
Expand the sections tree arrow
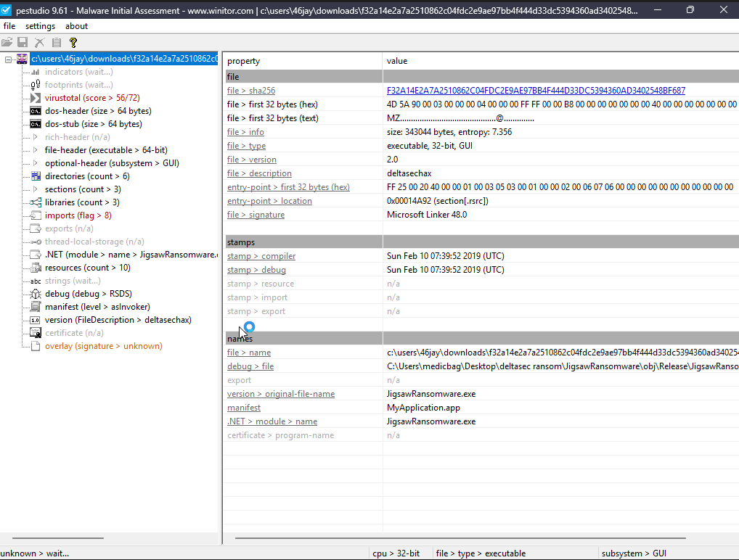click(36, 189)
